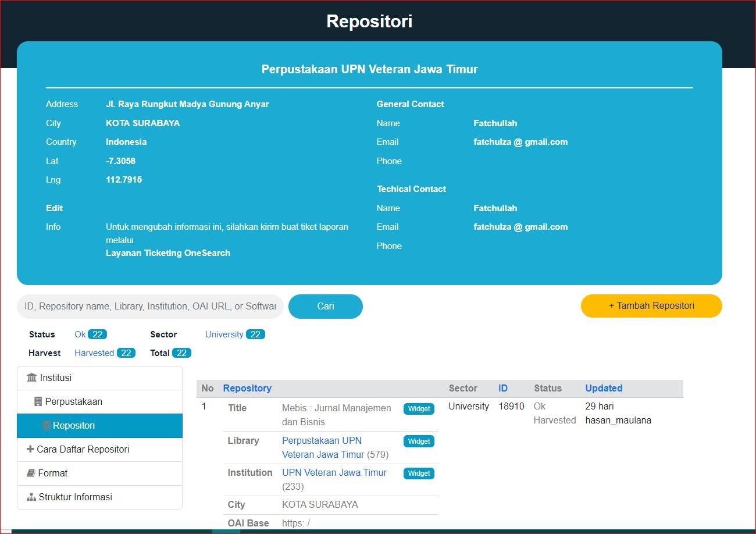The image size is (756, 534).
Task: Click the Institusi building icon in sidebar
Action: click(x=32, y=378)
